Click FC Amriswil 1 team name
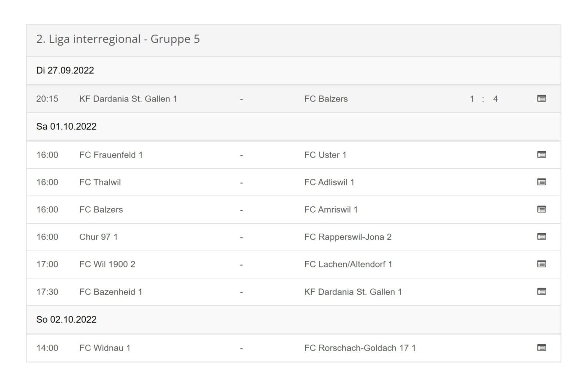 (x=331, y=210)
